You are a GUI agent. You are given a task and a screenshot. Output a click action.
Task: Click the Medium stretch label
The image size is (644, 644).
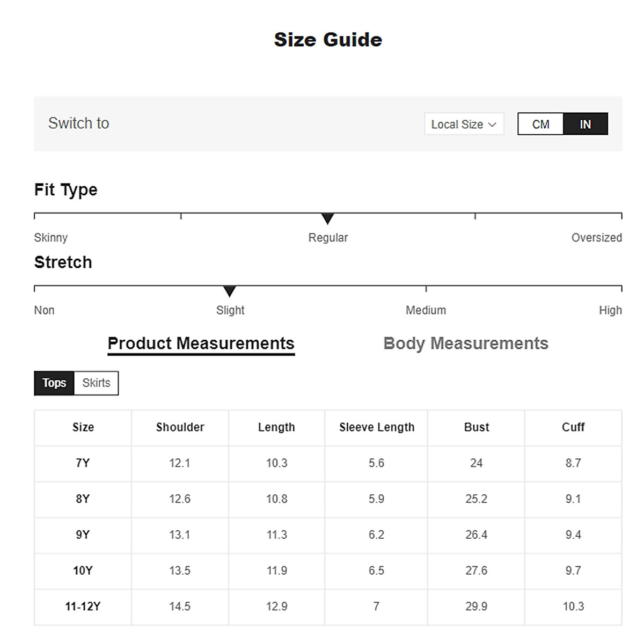426,310
